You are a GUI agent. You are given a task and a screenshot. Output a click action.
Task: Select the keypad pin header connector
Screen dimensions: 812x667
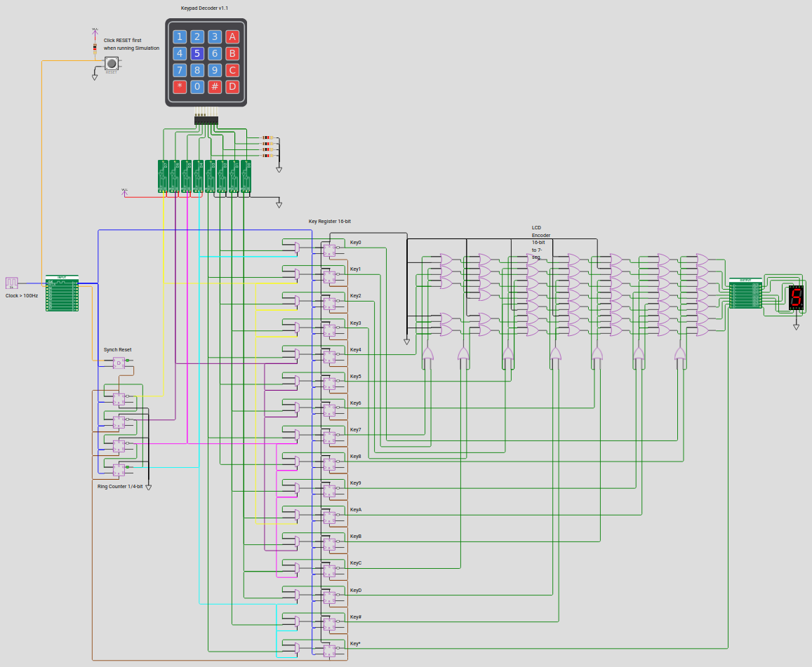point(206,120)
